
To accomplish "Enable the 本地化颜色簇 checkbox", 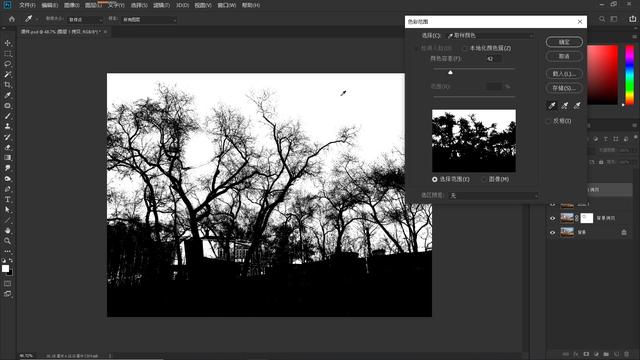I will [x=465, y=48].
